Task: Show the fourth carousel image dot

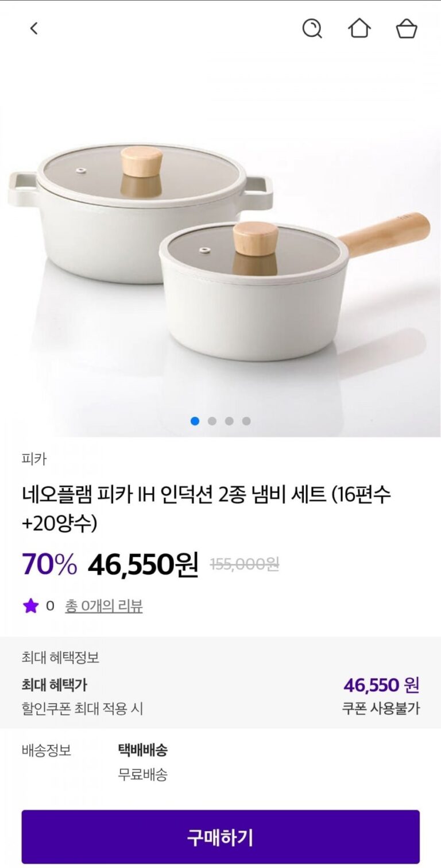Action: point(246,421)
